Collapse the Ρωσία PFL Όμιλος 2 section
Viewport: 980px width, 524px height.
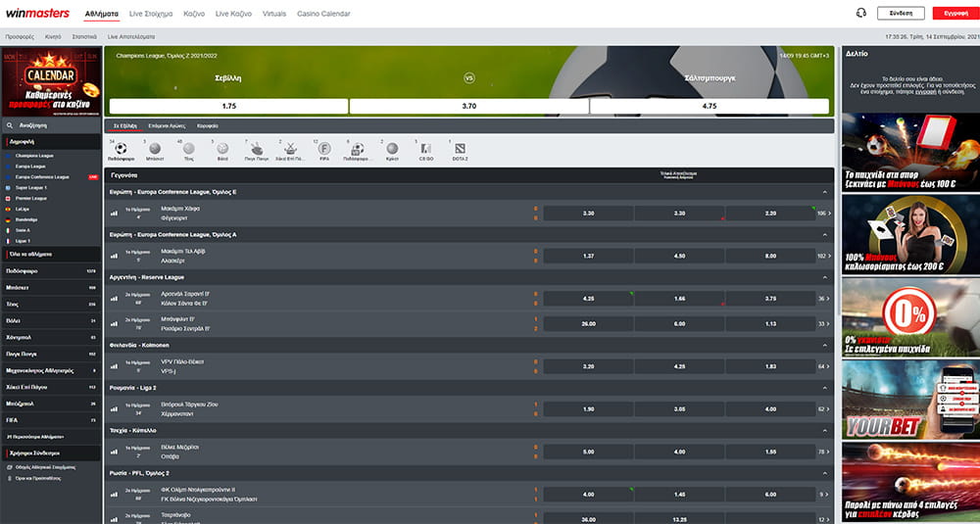825,473
